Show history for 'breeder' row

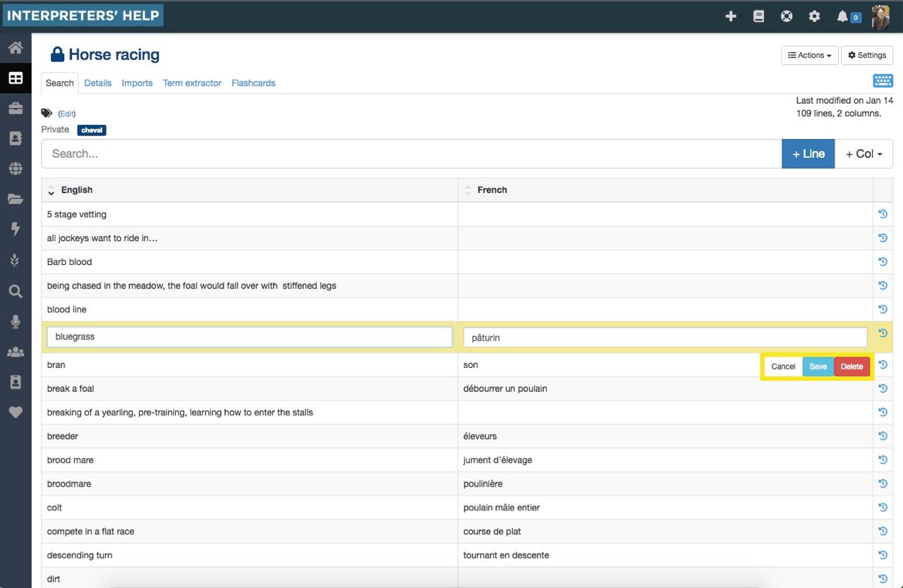click(x=883, y=436)
